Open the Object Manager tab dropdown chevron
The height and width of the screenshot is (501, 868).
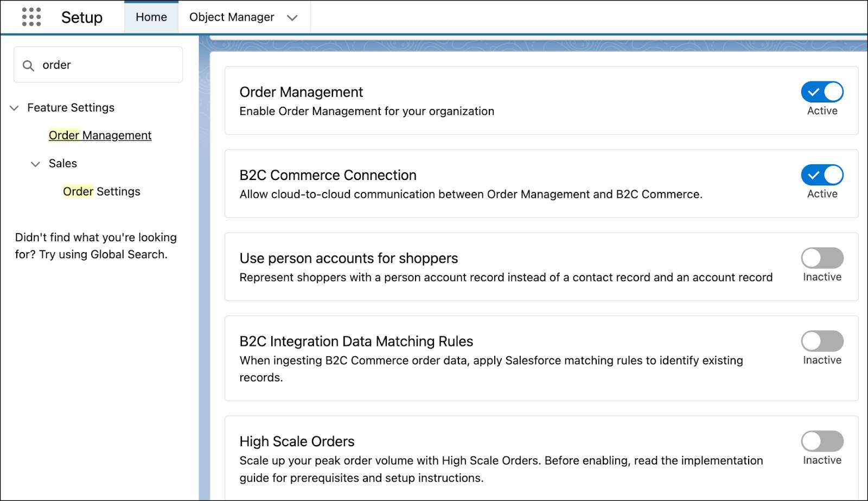pos(292,18)
